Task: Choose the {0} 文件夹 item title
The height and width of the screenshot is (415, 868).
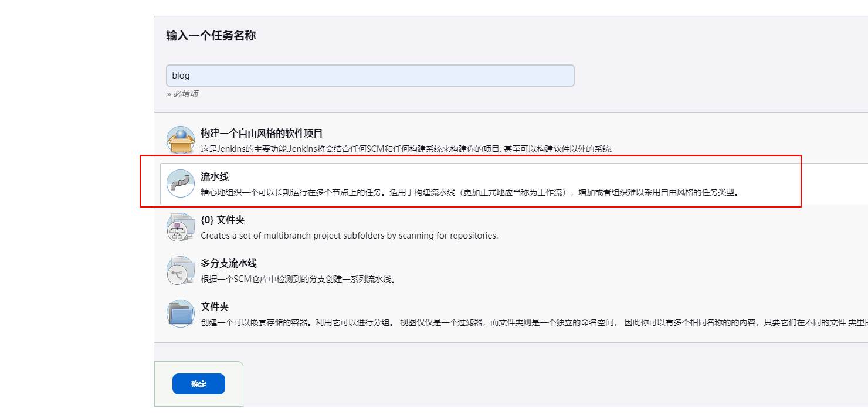Action: (x=223, y=220)
